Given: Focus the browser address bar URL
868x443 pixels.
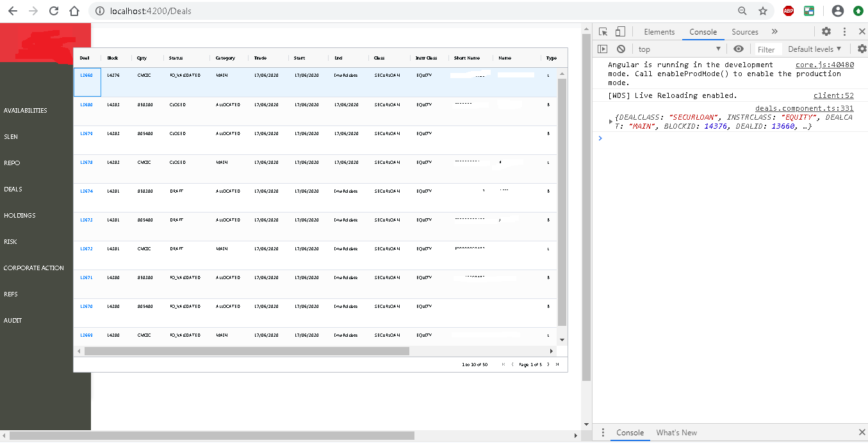Looking at the screenshot, I should pos(150,11).
